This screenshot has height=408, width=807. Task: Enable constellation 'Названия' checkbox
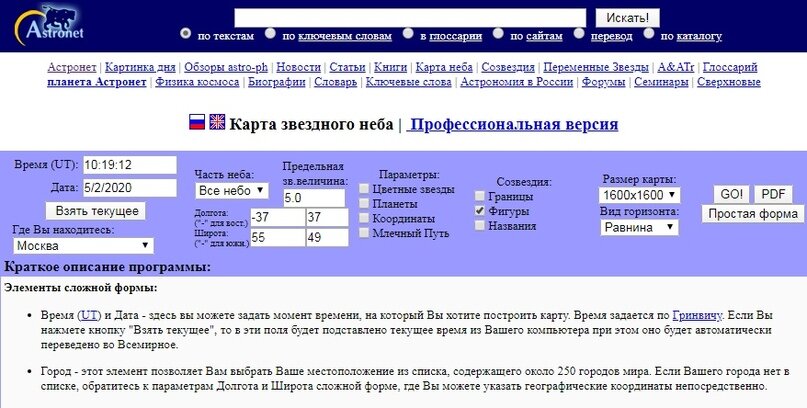480,226
